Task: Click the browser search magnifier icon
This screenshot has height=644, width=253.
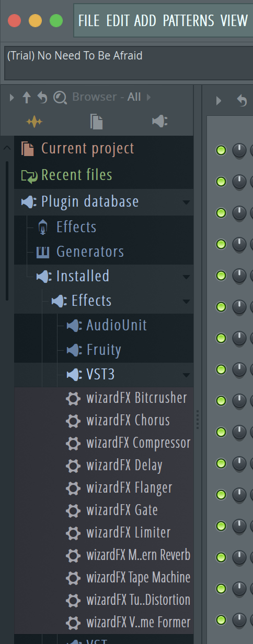Action: 60,98
